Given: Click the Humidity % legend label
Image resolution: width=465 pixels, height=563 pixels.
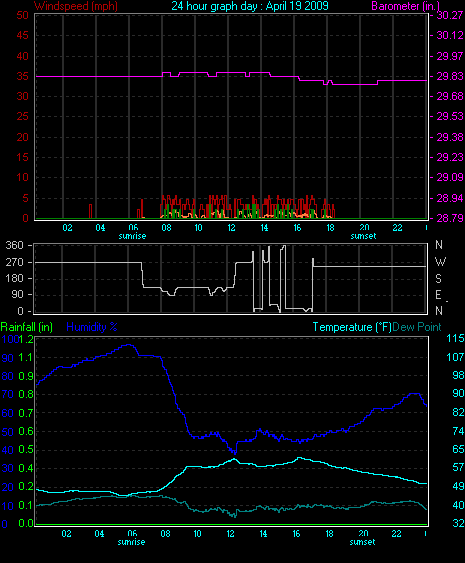Looking at the screenshot, I should pyautogui.click(x=92, y=327).
